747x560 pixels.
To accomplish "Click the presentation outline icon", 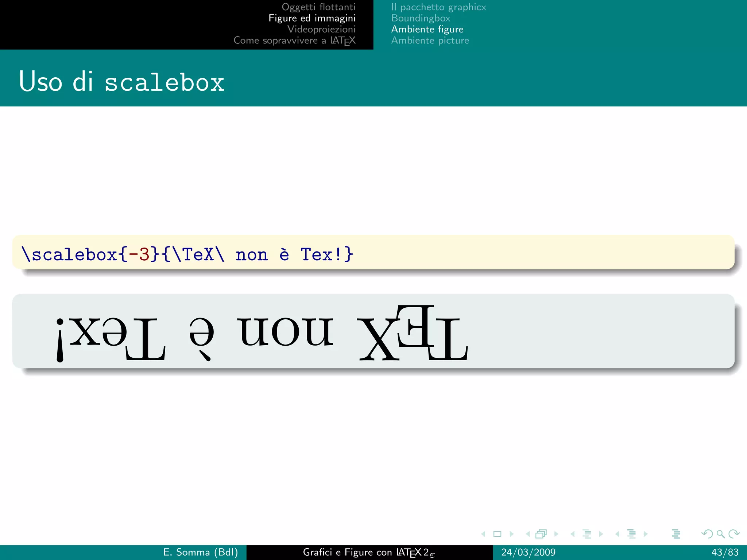I will (676, 534).
